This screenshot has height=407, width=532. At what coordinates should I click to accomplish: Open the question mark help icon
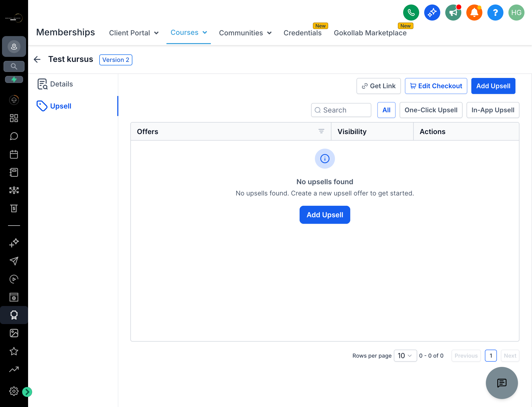pos(495,13)
